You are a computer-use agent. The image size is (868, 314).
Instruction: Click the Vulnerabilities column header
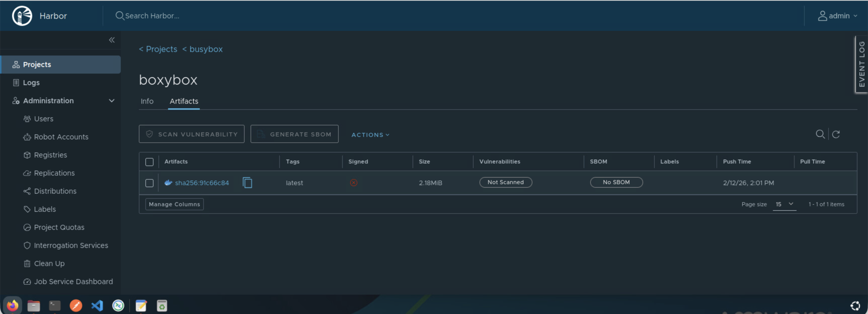[x=500, y=162]
